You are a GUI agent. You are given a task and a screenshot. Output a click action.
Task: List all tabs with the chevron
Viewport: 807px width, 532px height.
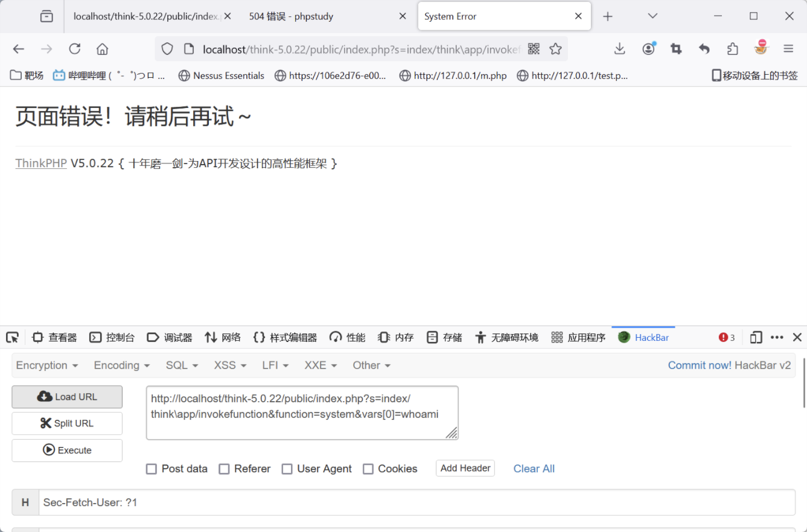[652, 16]
